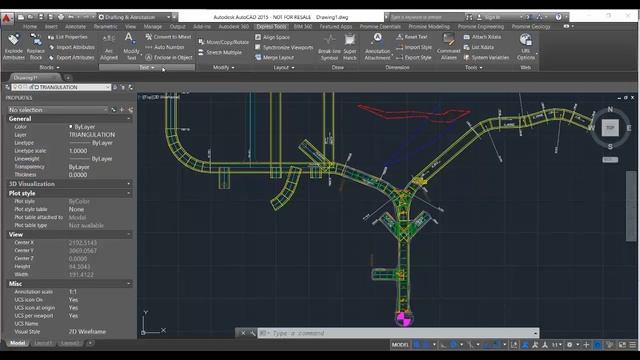Click the Replace Block tool
This screenshot has width=640, height=360.
click(36, 47)
